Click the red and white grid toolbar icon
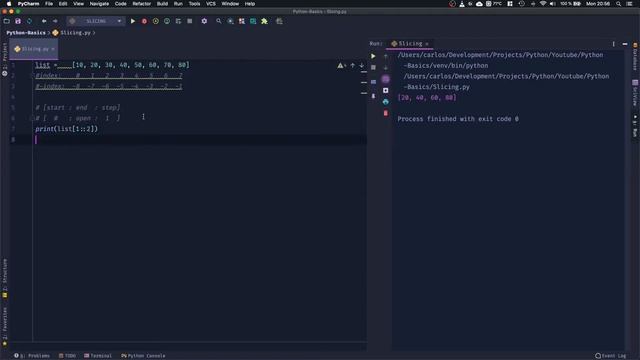 tap(242, 21)
